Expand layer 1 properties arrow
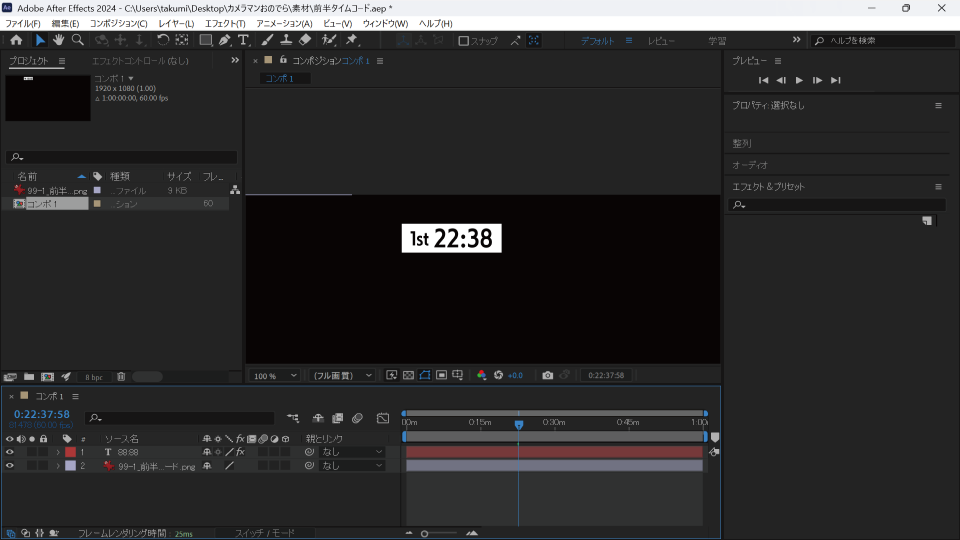This screenshot has height=540, width=960. [58, 452]
